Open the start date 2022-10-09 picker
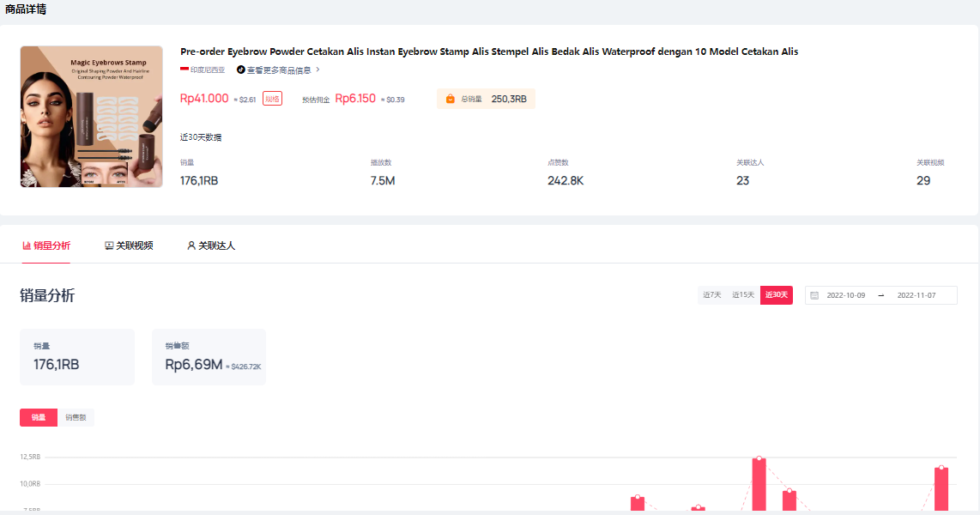The height and width of the screenshot is (515, 980). (845, 295)
